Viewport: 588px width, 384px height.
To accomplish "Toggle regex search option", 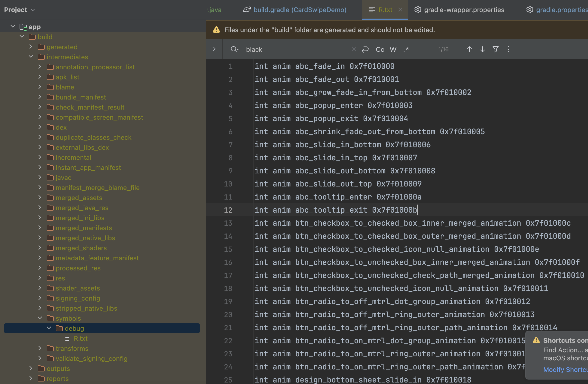I will [406, 49].
